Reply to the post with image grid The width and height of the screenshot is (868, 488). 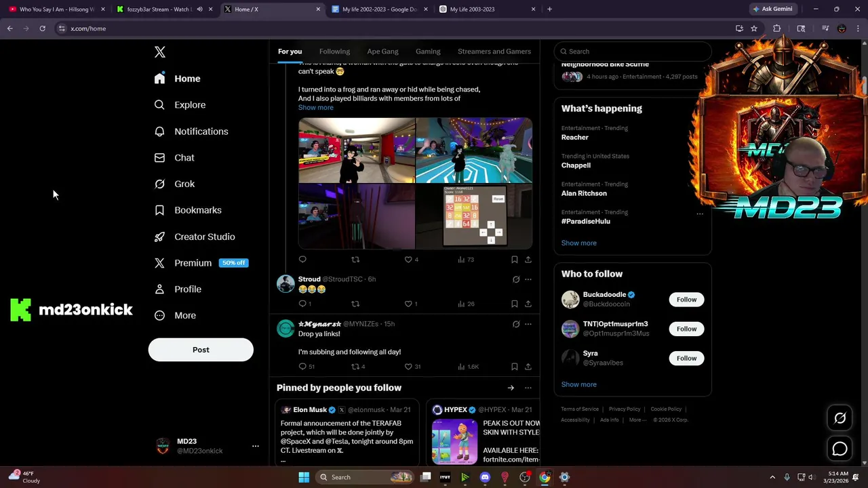coord(302,260)
